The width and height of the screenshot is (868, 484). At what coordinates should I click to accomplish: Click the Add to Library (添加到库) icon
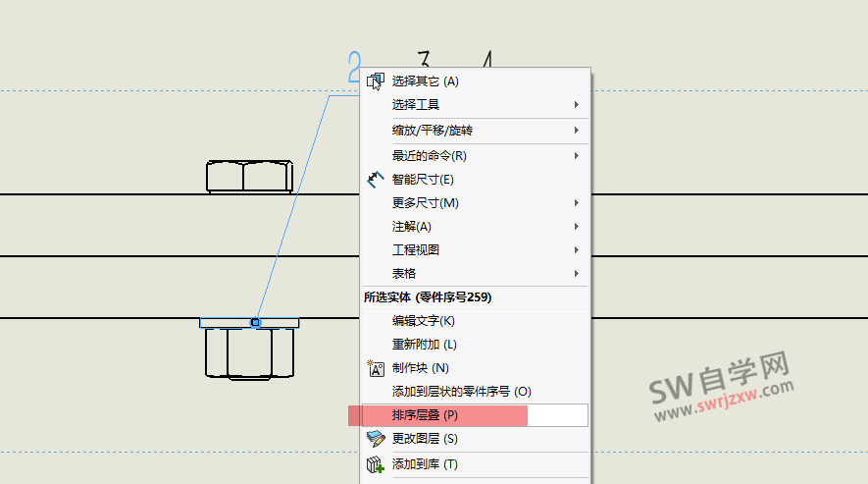[375, 463]
